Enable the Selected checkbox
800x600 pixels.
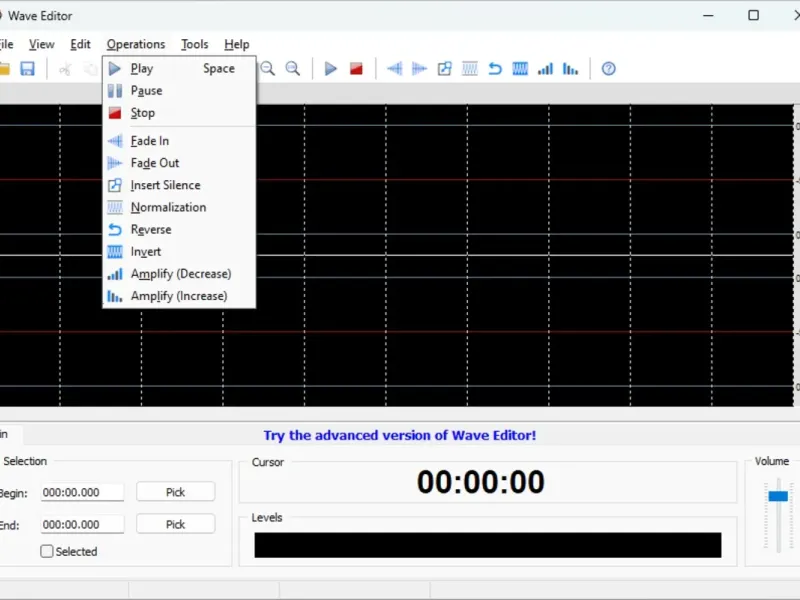click(x=47, y=551)
